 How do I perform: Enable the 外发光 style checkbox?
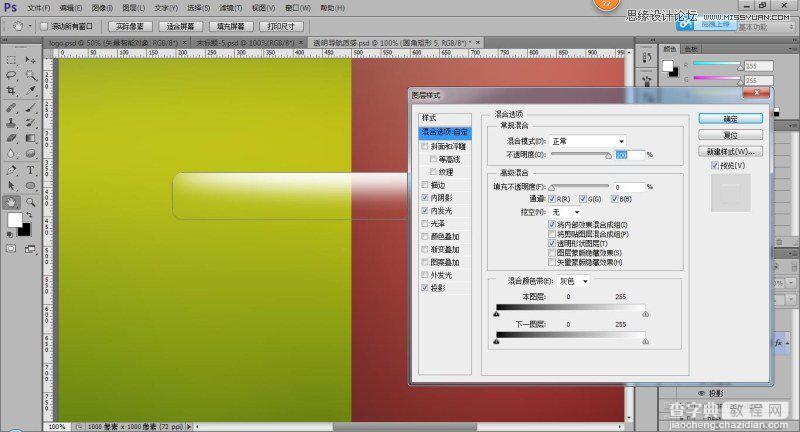coord(425,275)
